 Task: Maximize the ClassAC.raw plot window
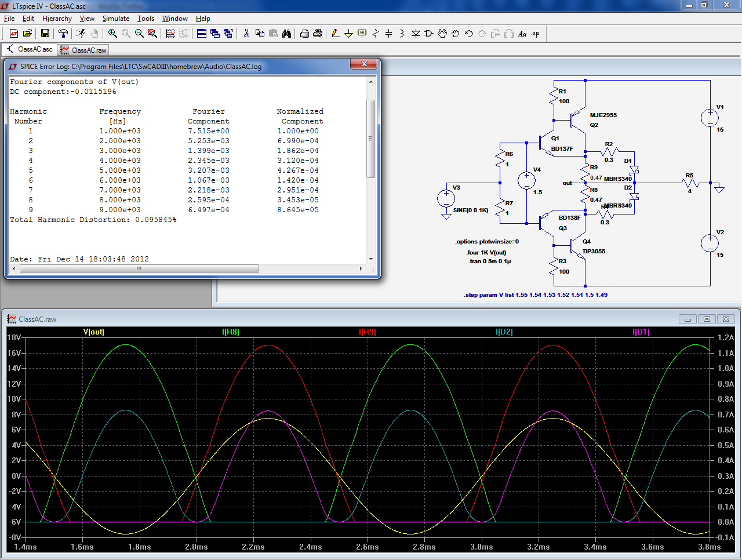707,319
